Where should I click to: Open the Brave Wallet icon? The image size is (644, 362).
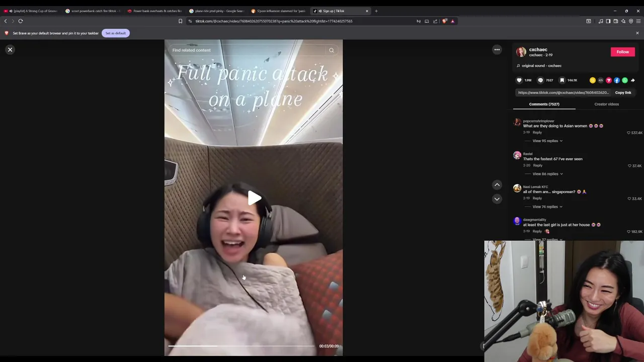click(x=616, y=21)
